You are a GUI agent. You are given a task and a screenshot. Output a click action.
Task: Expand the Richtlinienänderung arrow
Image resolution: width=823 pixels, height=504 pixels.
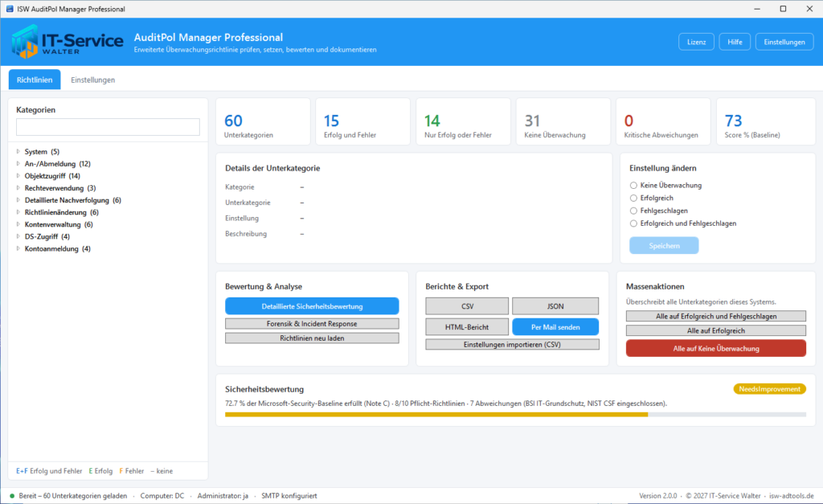pyautogui.click(x=18, y=212)
